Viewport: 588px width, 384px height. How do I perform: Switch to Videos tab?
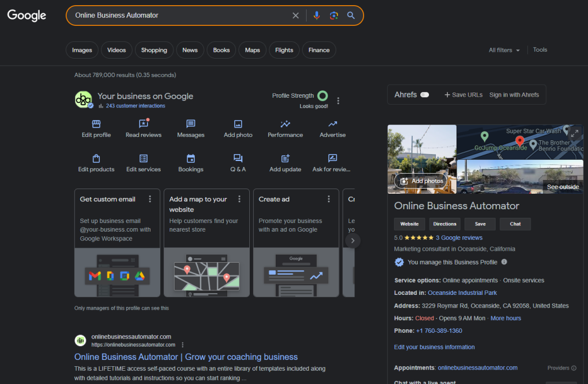pyautogui.click(x=116, y=50)
